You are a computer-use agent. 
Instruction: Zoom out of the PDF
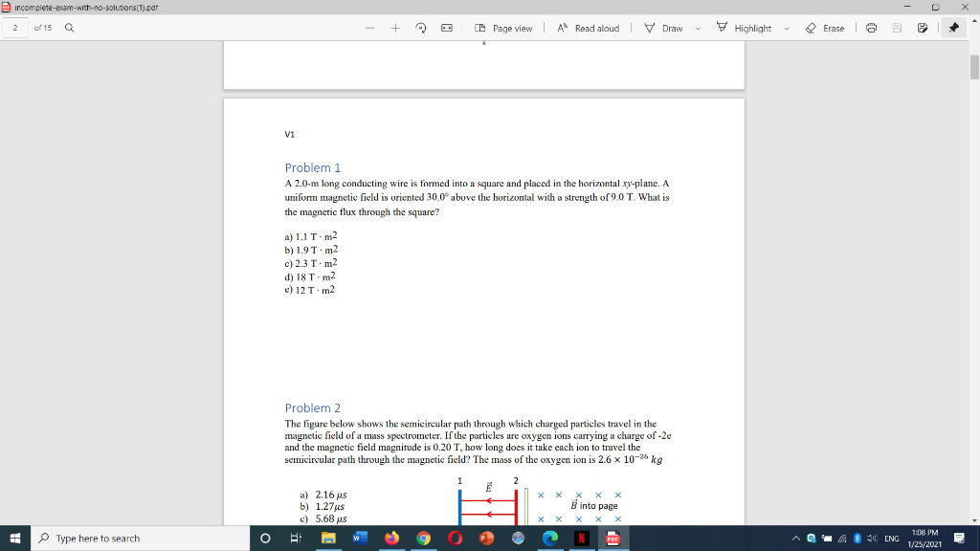tap(371, 28)
